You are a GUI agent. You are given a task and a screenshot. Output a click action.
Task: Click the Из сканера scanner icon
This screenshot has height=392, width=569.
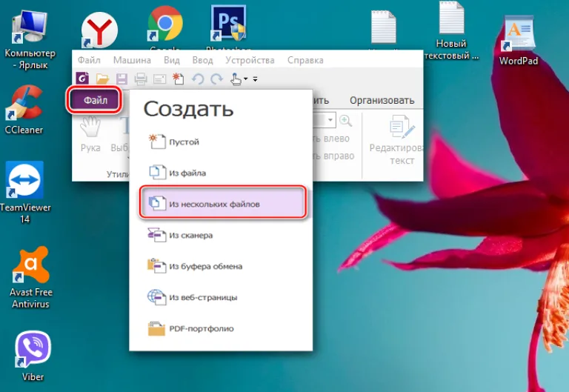[x=156, y=234]
